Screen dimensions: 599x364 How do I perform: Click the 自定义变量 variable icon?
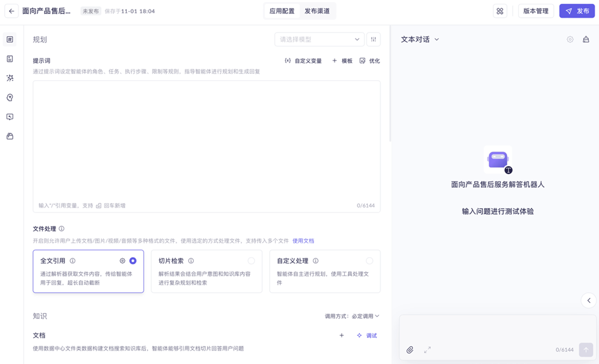pos(287,60)
